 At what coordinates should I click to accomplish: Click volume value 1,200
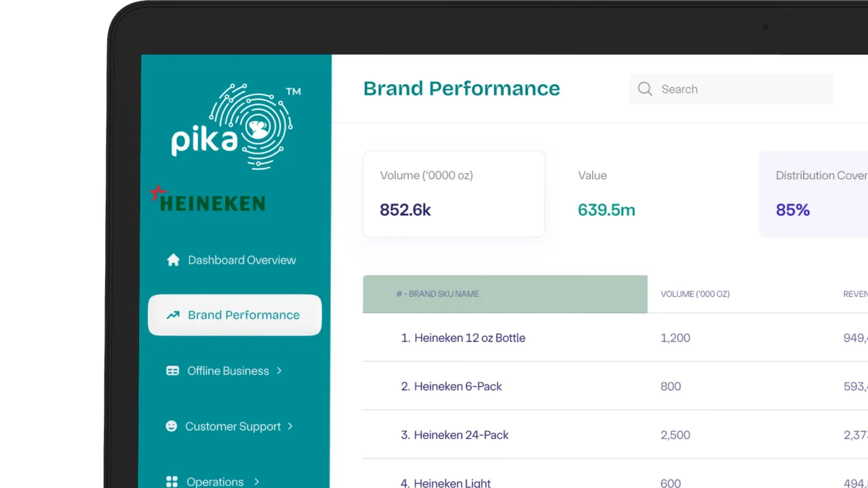(x=675, y=338)
